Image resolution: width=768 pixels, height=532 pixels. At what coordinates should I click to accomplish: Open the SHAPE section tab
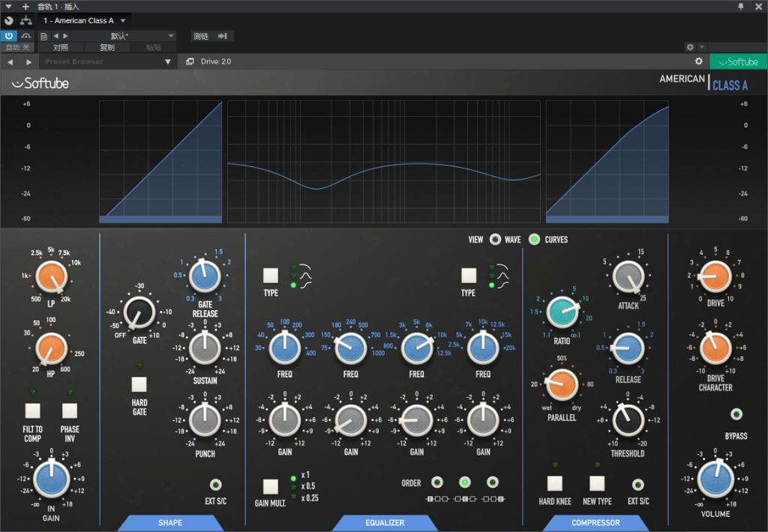click(x=170, y=523)
